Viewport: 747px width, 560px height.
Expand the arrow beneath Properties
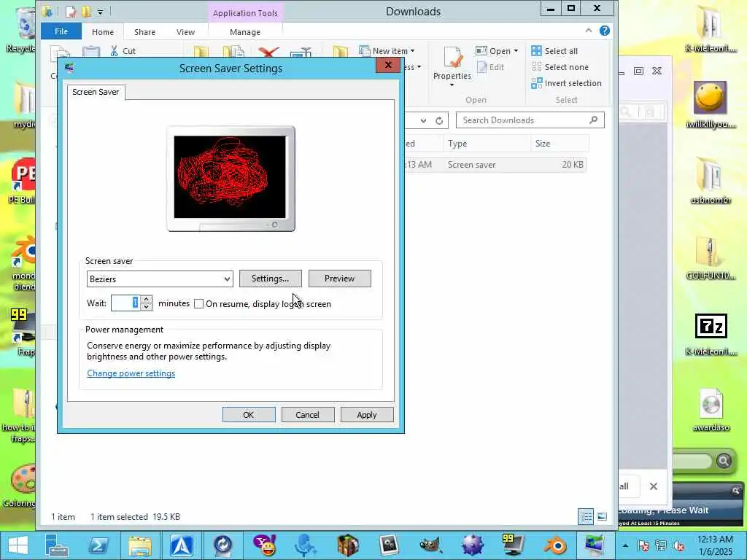click(x=452, y=85)
